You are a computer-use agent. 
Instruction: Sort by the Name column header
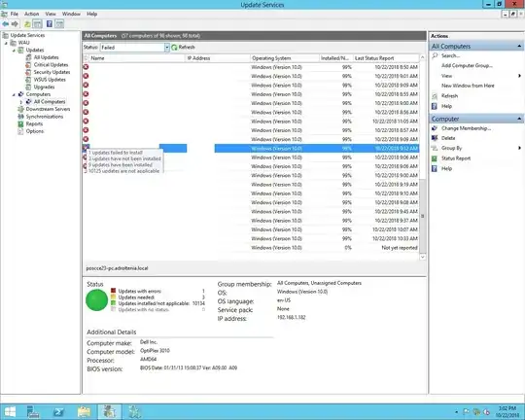pyautogui.click(x=137, y=58)
